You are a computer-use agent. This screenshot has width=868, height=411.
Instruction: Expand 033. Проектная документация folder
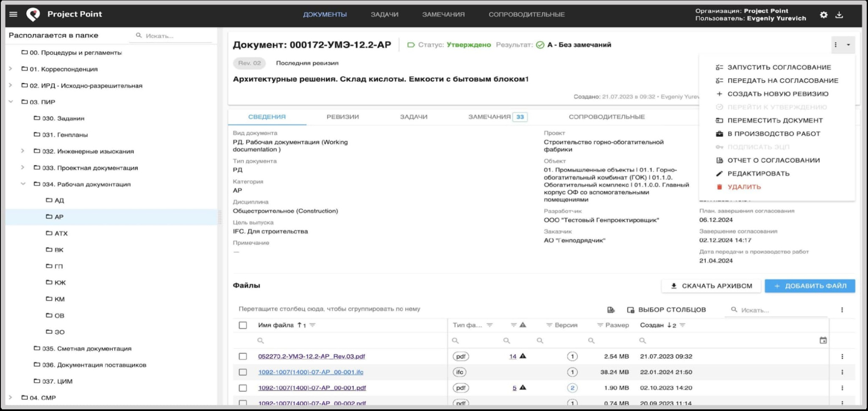point(23,167)
